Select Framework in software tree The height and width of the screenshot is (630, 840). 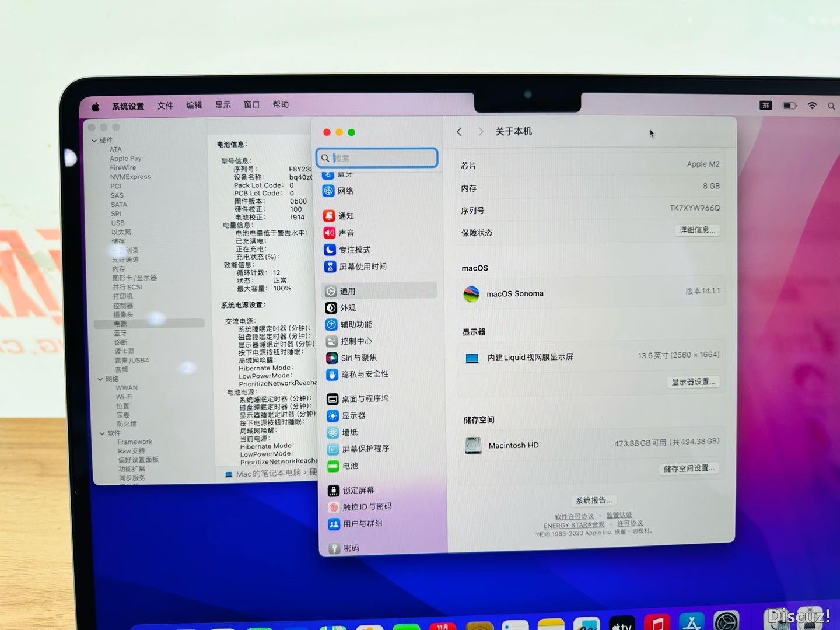point(135,442)
